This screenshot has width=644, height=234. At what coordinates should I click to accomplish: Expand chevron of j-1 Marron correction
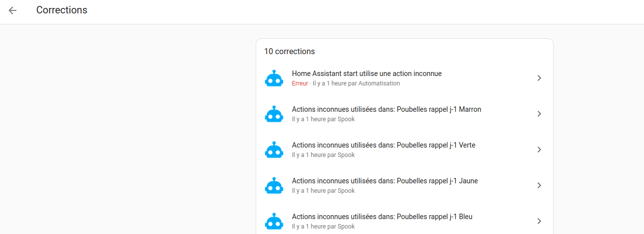(x=539, y=114)
